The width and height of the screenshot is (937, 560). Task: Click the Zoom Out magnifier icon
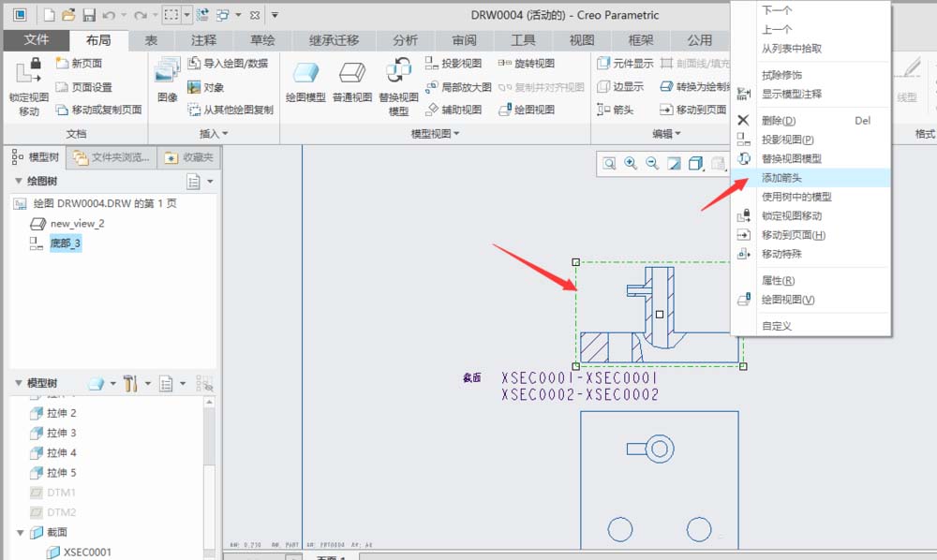(652, 164)
